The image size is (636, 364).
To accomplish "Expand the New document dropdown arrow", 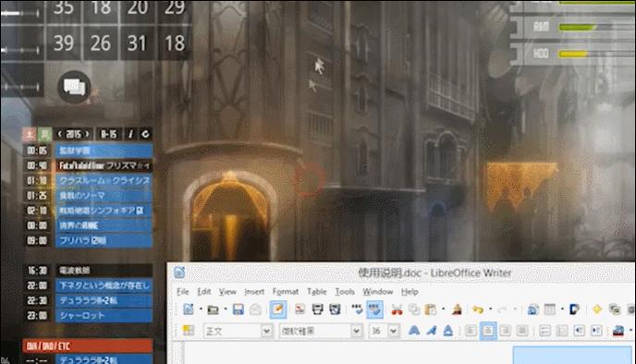I will point(201,309).
